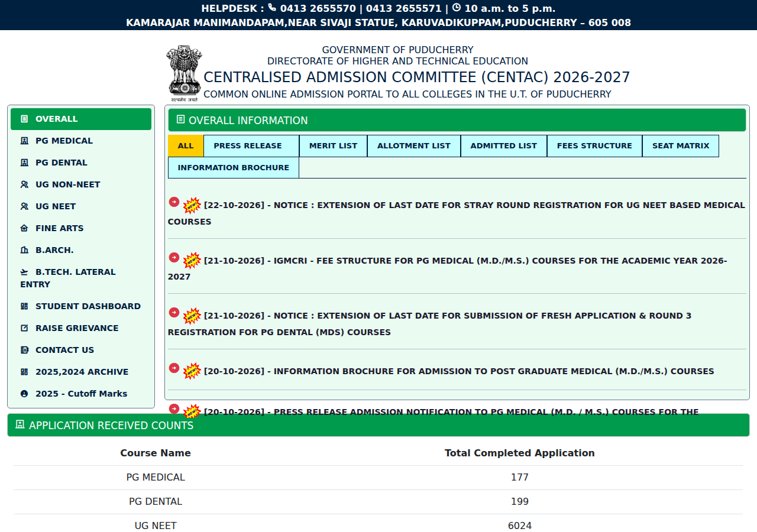
Task: Open the Fees Structure tab
Action: (594, 146)
